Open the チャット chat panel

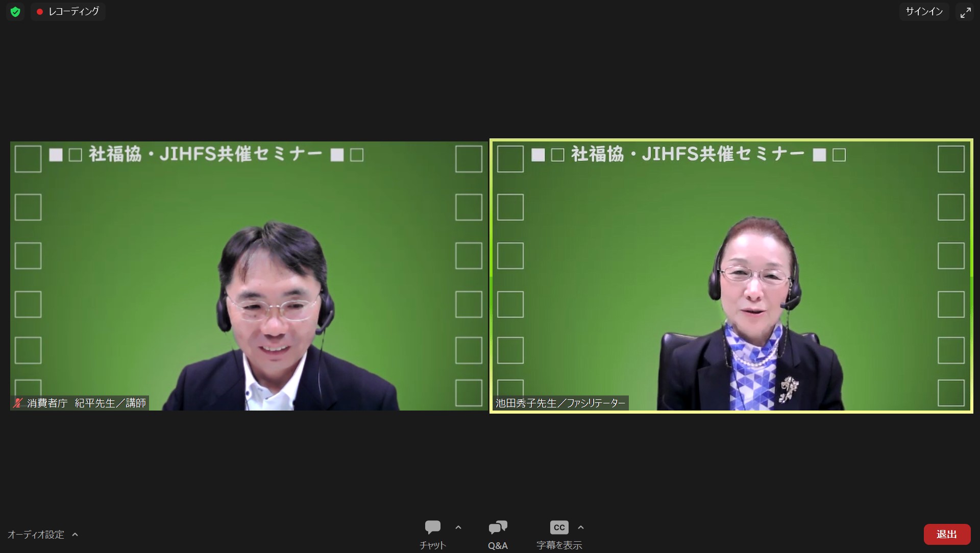tap(432, 535)
